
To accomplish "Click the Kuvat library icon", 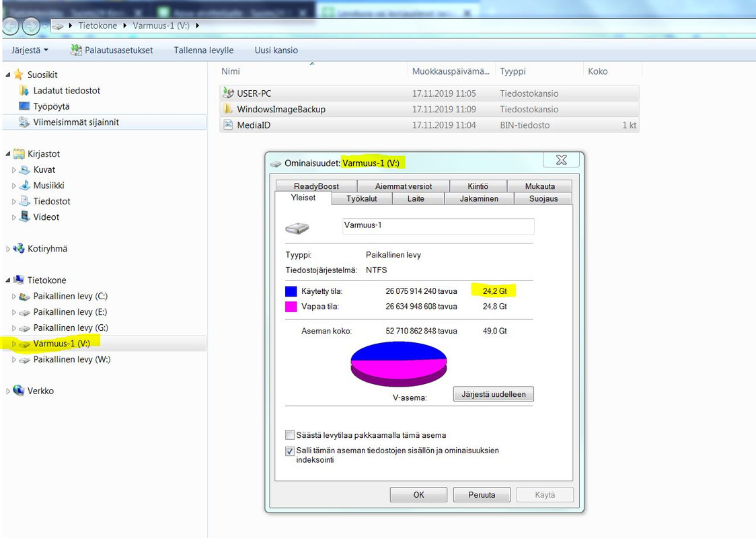I will click(24, 169).
